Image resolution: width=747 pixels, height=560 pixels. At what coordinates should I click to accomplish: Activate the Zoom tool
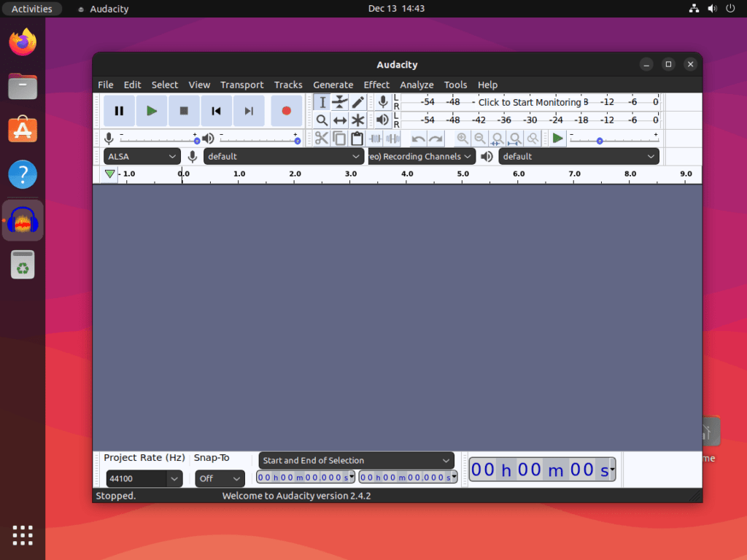[x=322, y=120]
